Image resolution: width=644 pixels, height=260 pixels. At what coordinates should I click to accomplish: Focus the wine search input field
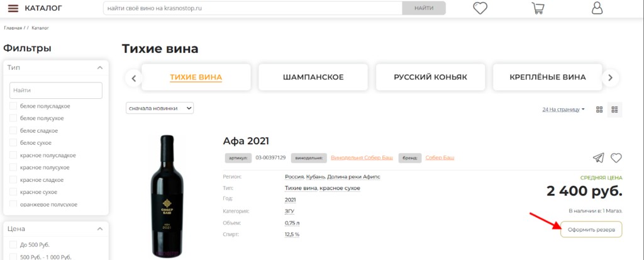(x=252, y=8)
